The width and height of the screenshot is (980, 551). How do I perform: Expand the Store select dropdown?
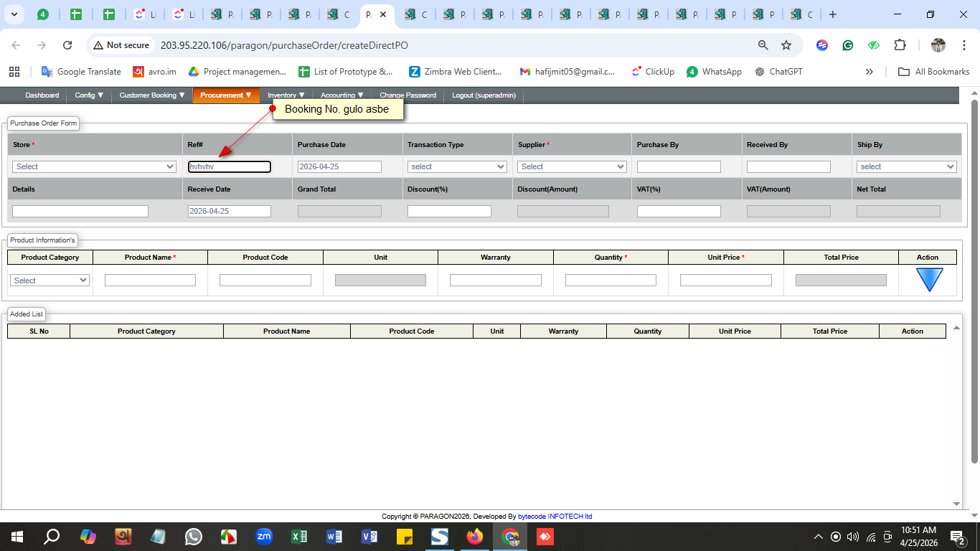coord(94,166)
